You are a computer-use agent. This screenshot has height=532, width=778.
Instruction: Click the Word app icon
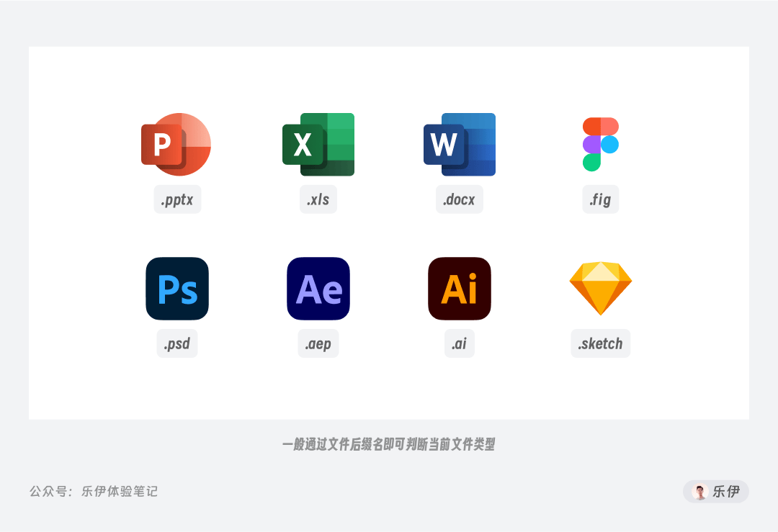460,144
